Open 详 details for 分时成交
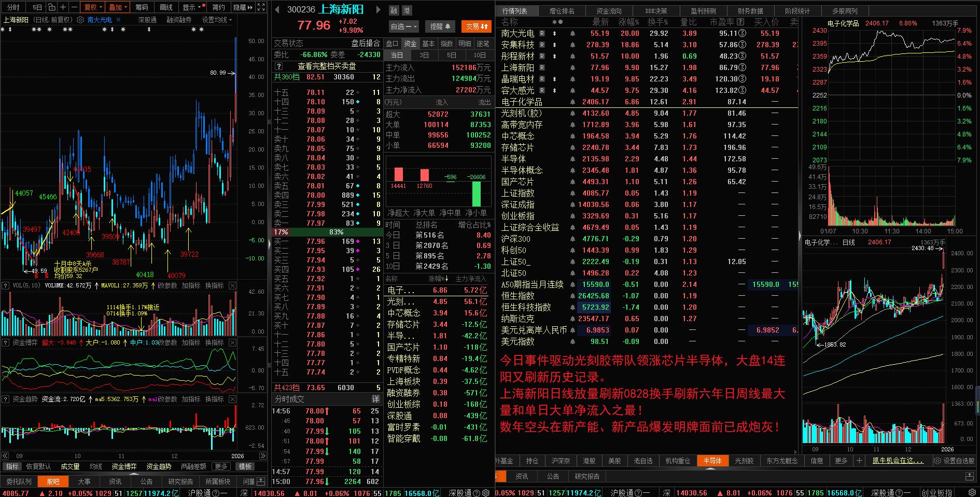Screen dimensions: 980x497 (x=376, y=399)
